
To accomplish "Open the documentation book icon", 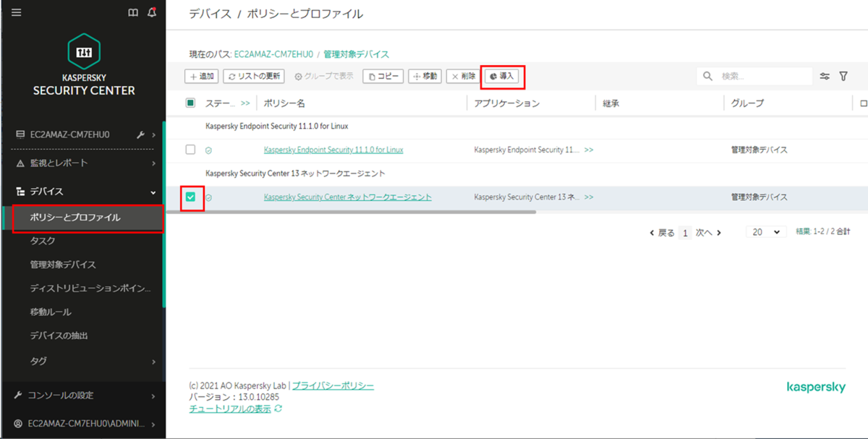I will pyautogui.click(x=133, y=12).
